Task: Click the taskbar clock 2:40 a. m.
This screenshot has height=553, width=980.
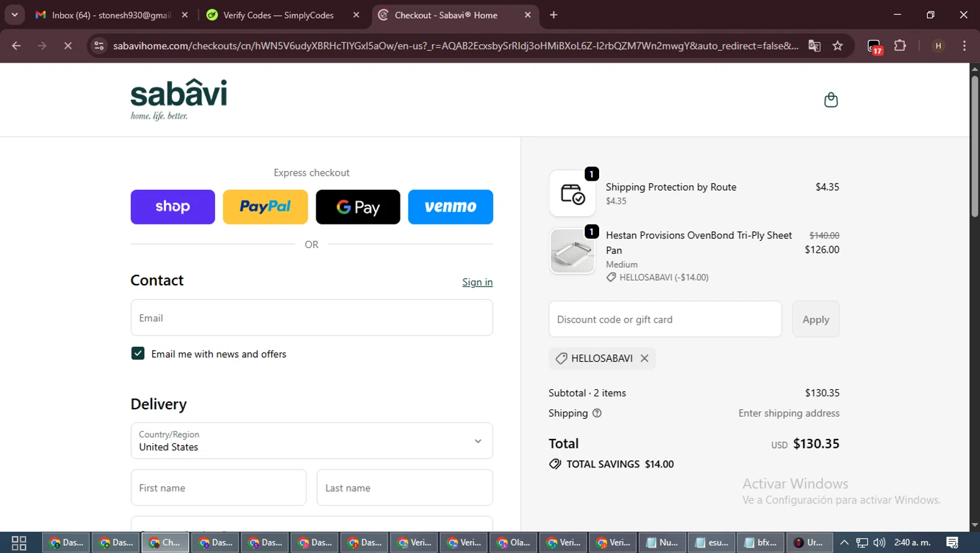Action: click(912, 543)
